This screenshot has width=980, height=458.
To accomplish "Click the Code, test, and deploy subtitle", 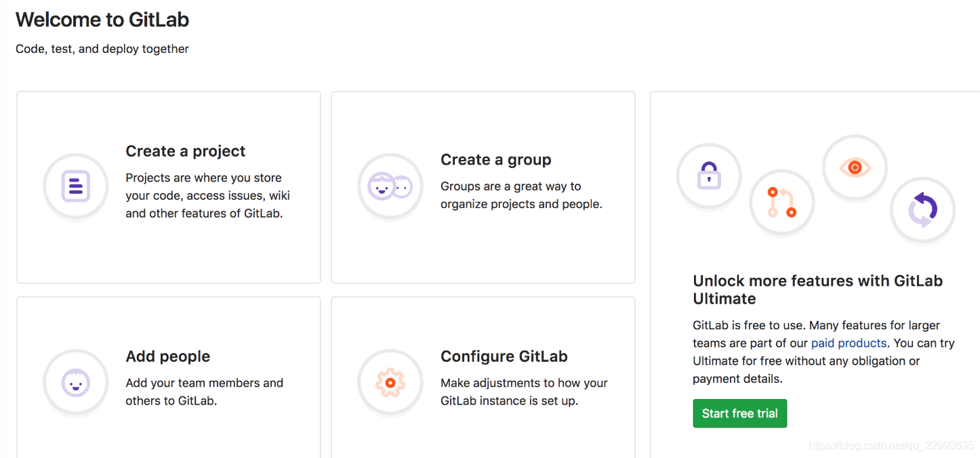I will (x=102, y=48).
